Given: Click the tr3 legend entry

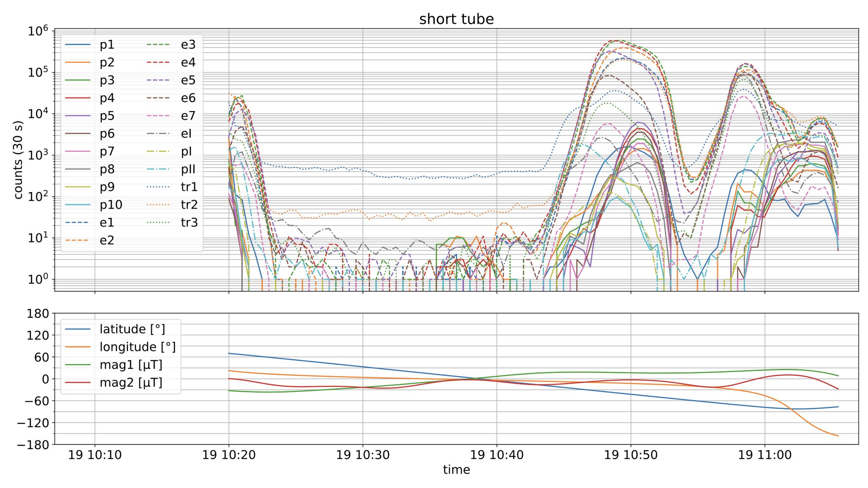Looking at the screenshot, I should 189,223.
